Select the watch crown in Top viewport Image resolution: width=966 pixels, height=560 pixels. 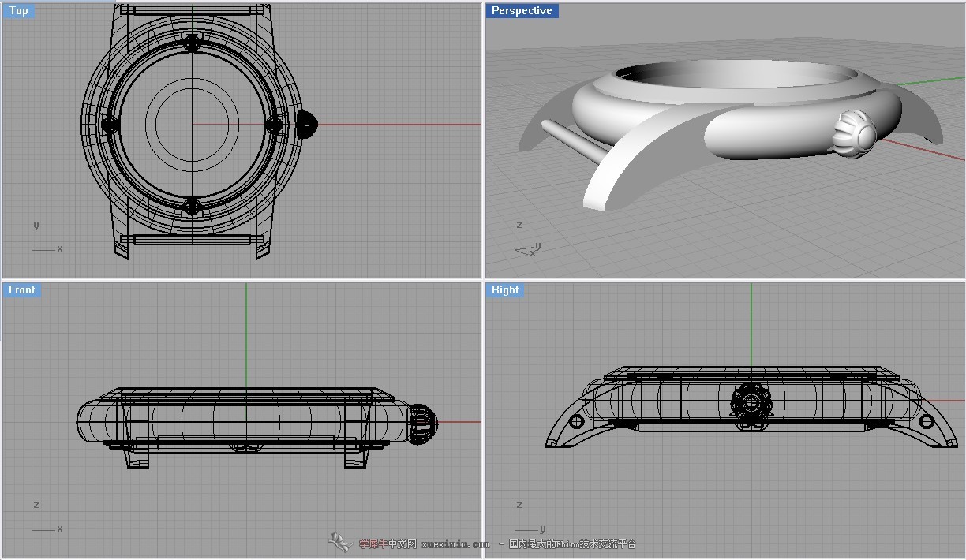click(306, 124)
